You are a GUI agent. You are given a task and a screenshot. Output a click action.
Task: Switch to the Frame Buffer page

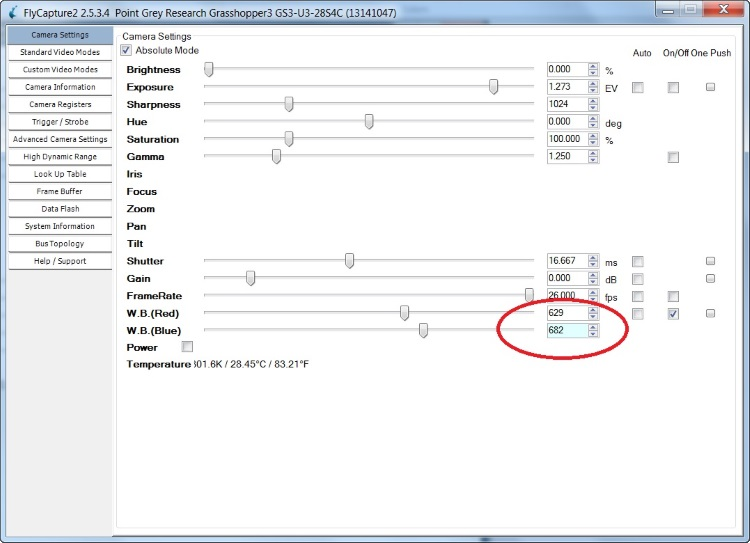tap(60, 191)
